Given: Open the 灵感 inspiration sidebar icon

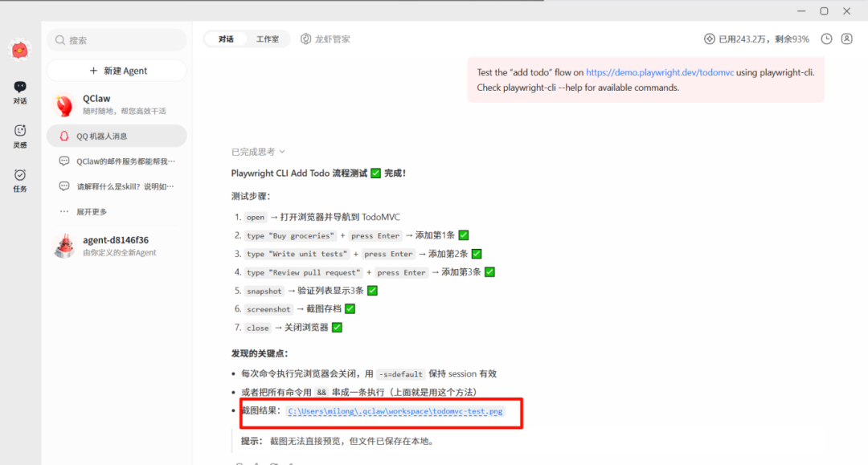Looking at the screenshot, I should click(20, 136).
